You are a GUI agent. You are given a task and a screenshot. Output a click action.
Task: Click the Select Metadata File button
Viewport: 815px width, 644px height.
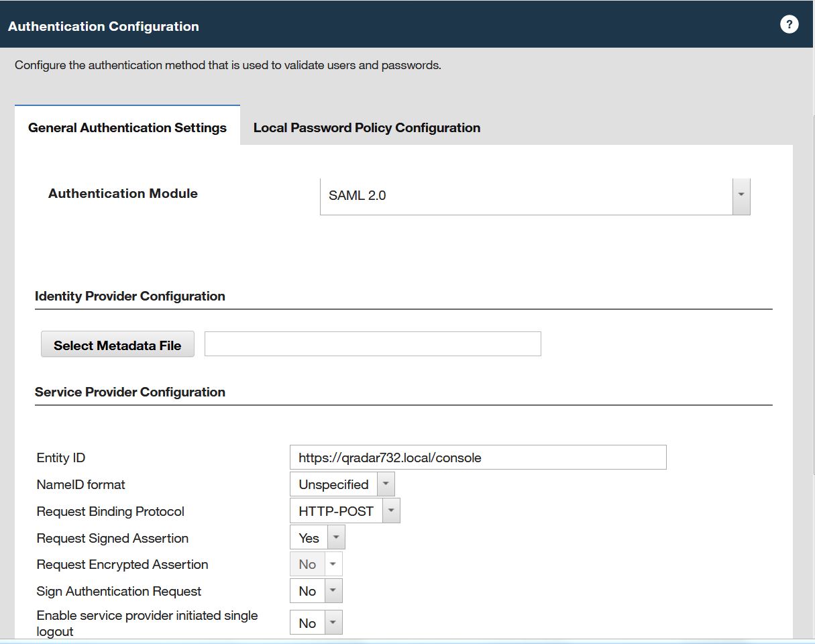point(117,345)
